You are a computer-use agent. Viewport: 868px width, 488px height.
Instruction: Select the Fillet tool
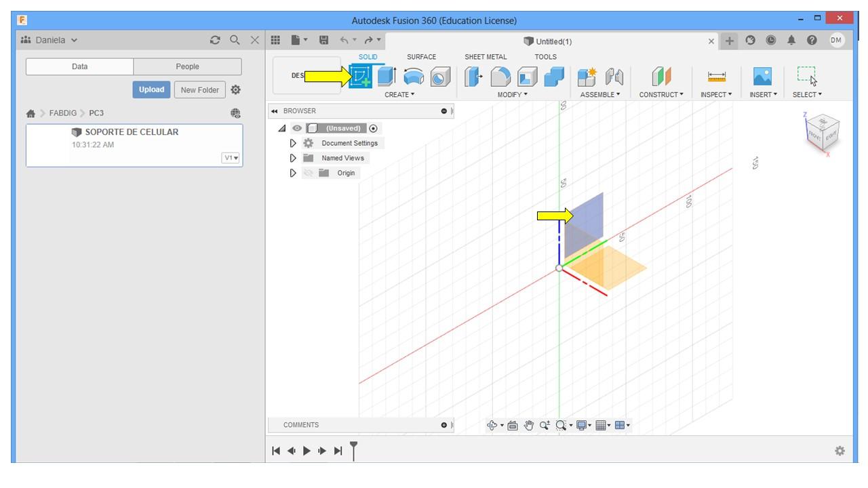500,77
